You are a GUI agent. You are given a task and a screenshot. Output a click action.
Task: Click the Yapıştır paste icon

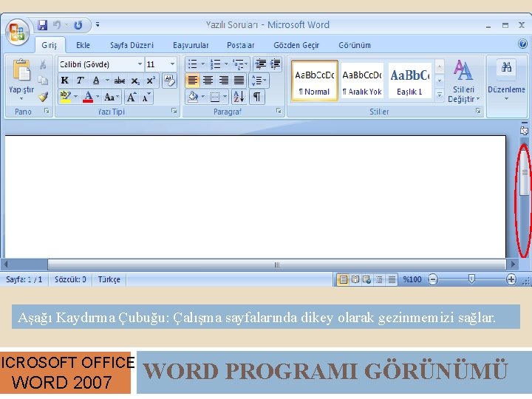point(21,70)
